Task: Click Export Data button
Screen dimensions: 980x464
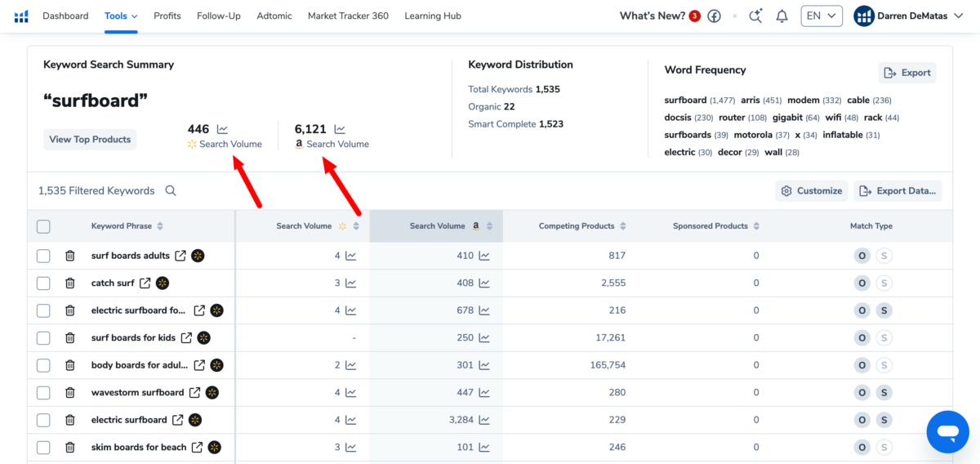Action: pyautogui.click(x=898, y=191)
